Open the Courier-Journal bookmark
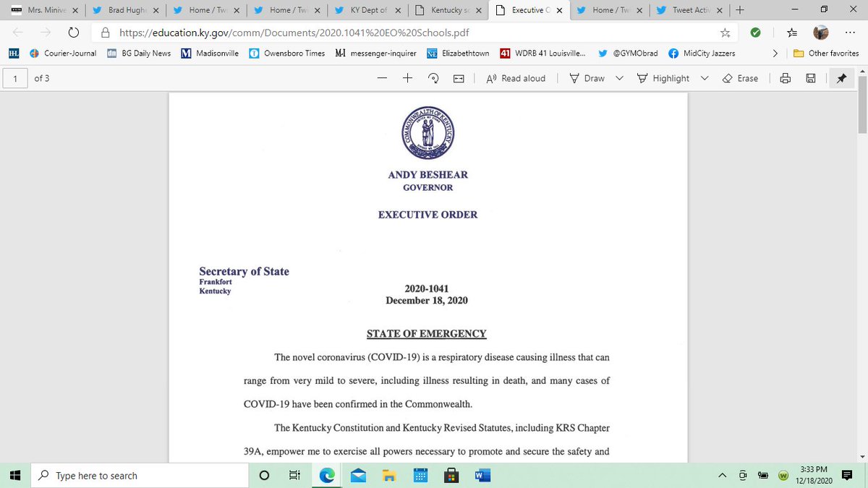The height and width of the screenshot is (488, 868). point(64,53)
